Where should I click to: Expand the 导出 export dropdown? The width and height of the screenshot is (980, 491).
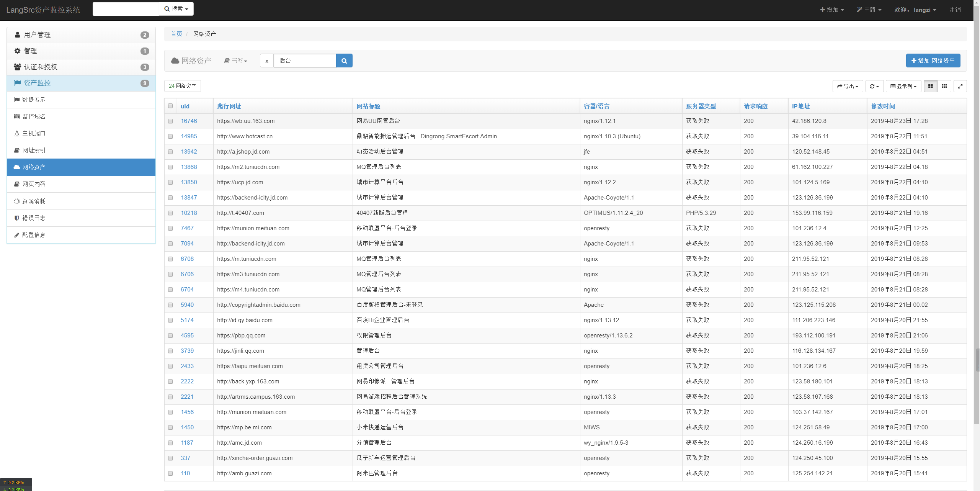coord(848,86)
